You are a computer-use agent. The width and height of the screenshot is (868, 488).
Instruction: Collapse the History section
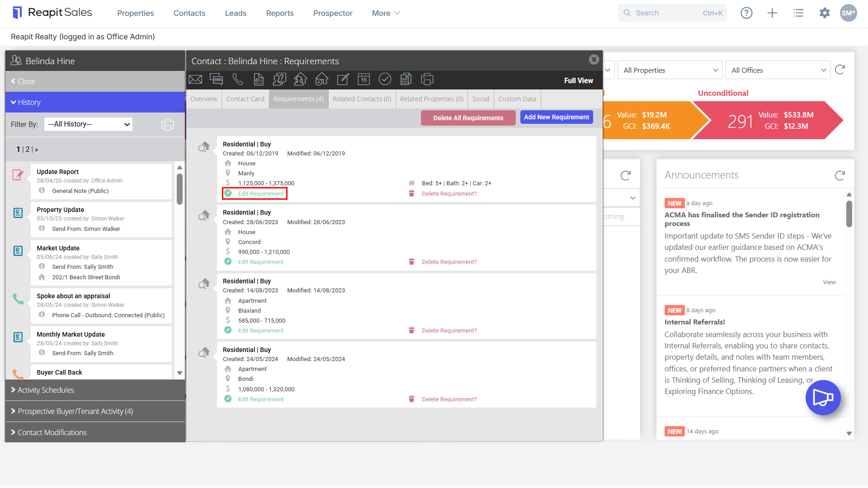[x=95, y=102]
